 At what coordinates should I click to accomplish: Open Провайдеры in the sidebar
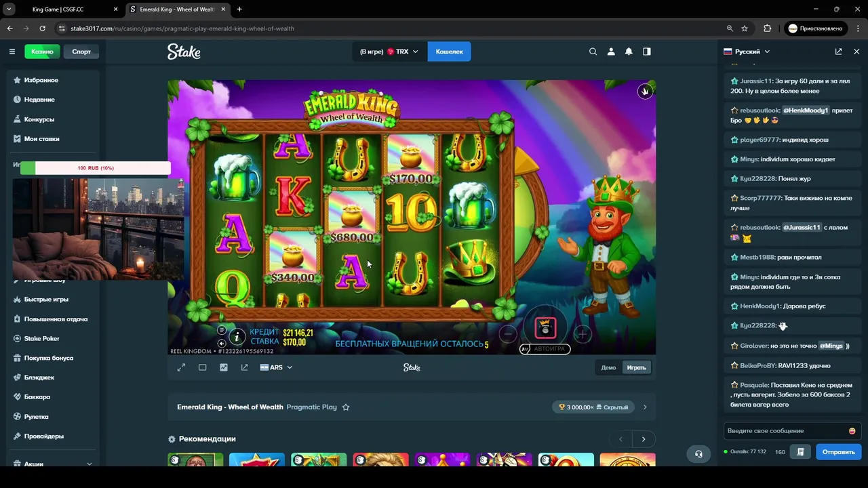[x=53, y=436]
